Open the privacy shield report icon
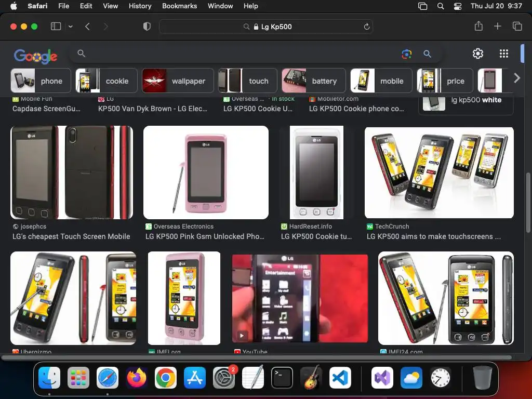Image resolution: width=532 pixels, height=399 pixels. pos(147,26)
